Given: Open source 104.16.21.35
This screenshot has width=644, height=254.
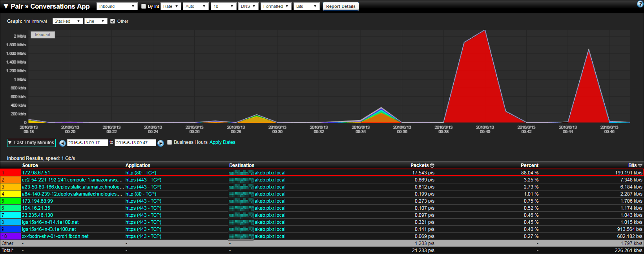Looking at the screenshot, I should pos(36,208).
